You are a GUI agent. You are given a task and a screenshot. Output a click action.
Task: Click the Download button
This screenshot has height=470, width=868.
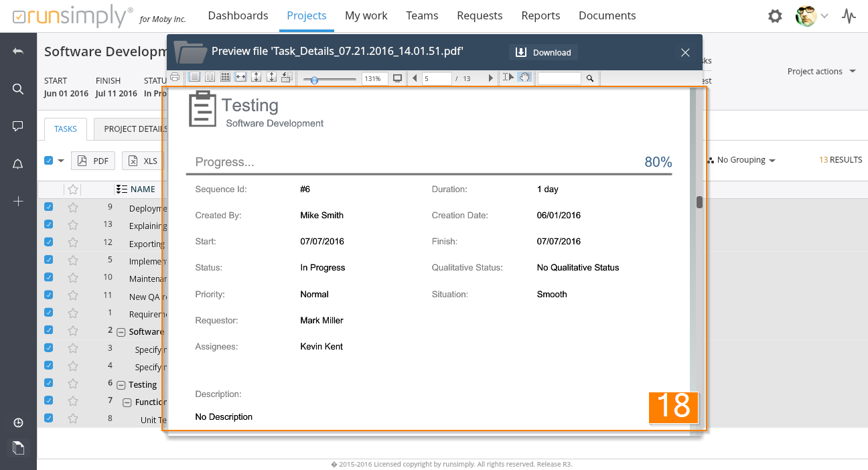[543, 52]
